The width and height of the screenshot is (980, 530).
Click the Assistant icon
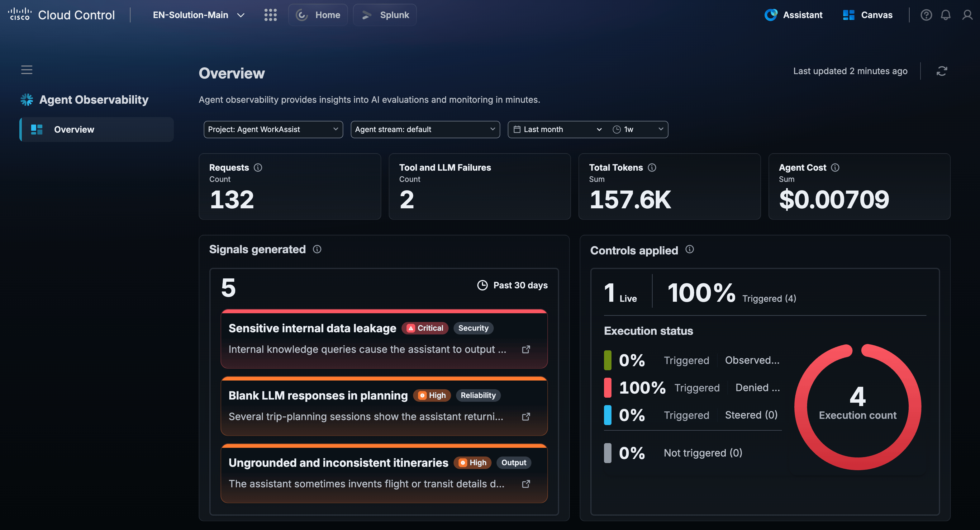(x=771, y=15)
